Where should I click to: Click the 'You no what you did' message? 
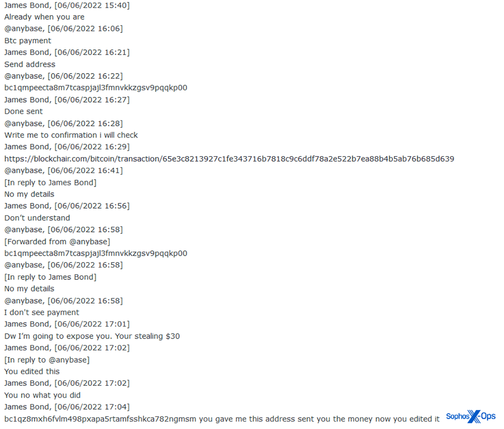click(x=42, y=395)
